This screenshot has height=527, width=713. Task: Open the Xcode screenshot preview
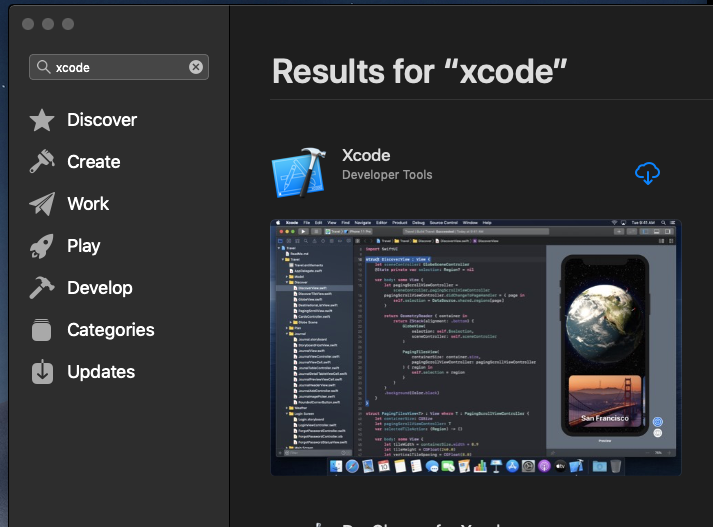[x=476, y=348]
